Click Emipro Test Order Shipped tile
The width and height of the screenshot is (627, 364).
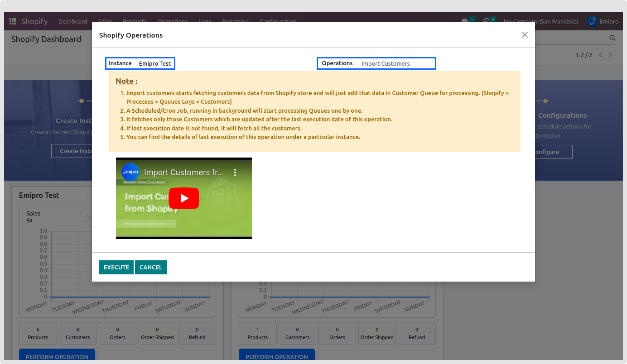pyautogui.click(x=157, y=334)
